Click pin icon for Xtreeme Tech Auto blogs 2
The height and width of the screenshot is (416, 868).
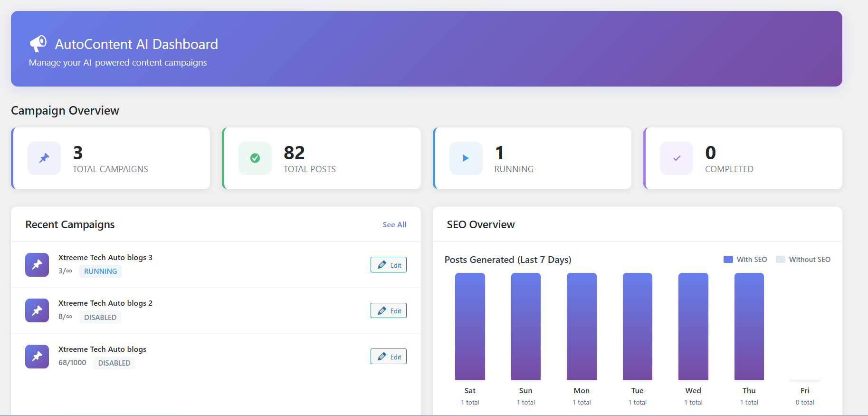(x=37, y=310)
